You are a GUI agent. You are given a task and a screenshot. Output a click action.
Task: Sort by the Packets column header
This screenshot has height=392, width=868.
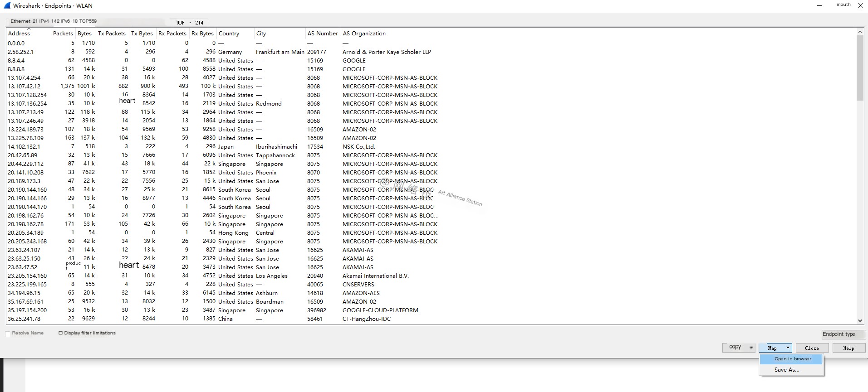click(63, 34)
